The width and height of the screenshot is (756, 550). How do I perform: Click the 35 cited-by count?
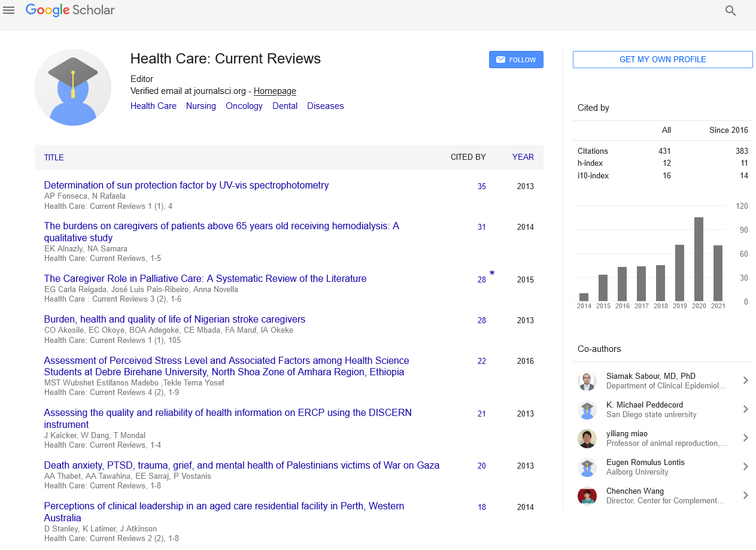point(482,187)
